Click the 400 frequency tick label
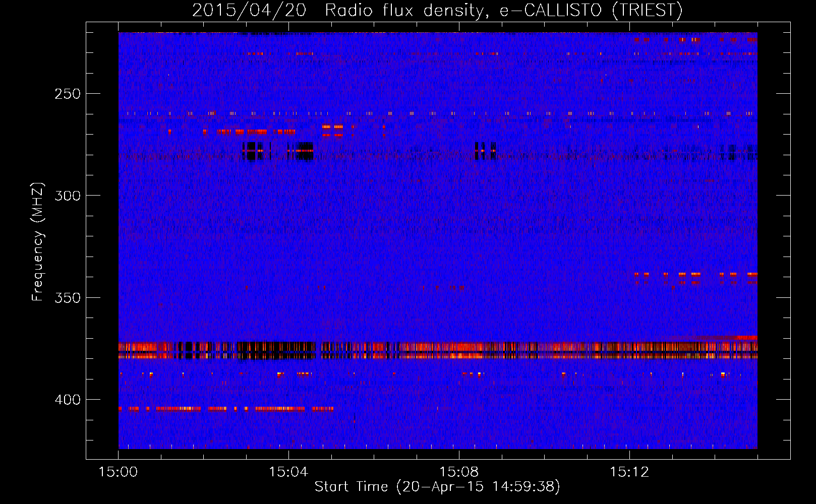The width and height of the screenshot is (816, 504). [68, 400]
